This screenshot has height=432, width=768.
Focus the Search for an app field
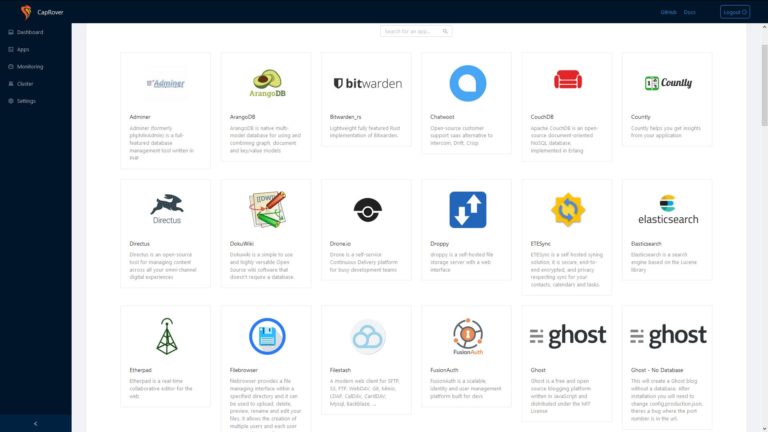[x=422, y=31]
